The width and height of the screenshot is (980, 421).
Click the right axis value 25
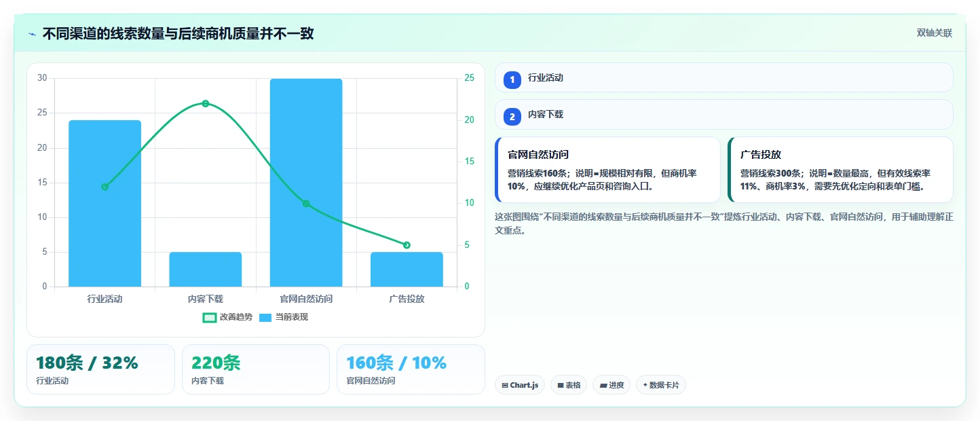(470, 78)
